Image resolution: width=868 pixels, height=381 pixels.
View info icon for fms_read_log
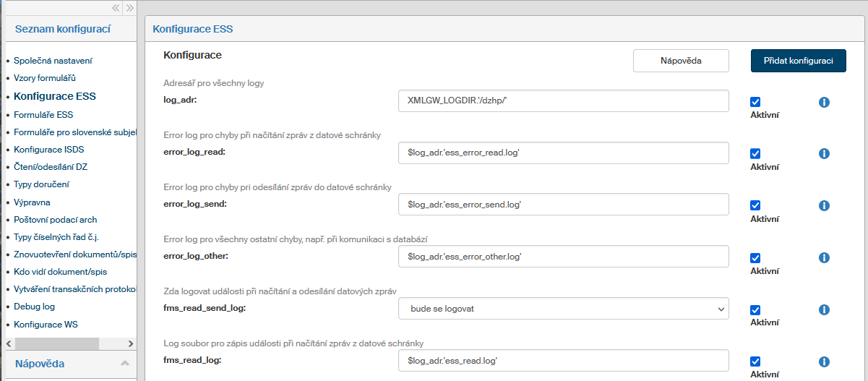pyautogui.click(x=824, y=361)
